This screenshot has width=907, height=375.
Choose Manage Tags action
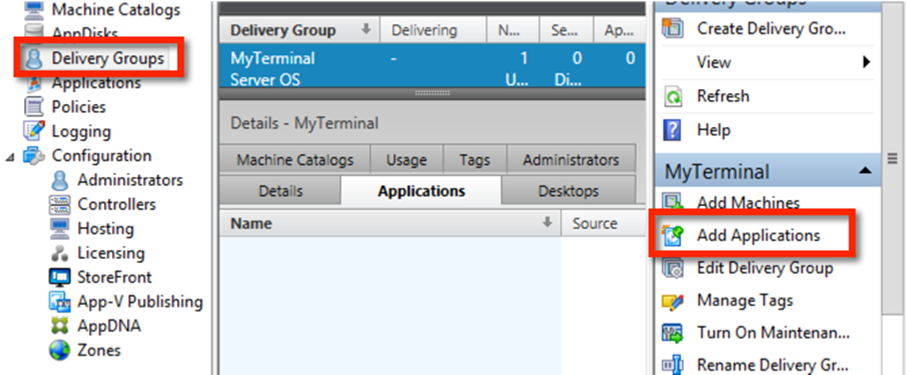[x=745, y=301]
